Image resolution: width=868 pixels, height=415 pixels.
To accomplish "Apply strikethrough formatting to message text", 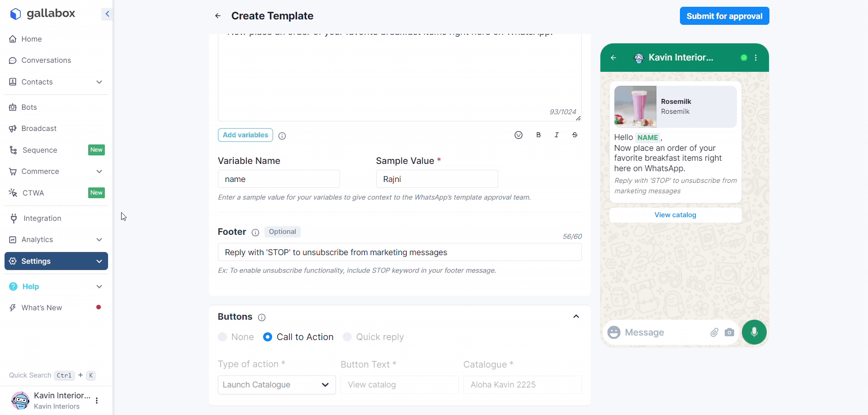I will pos(575,135).
